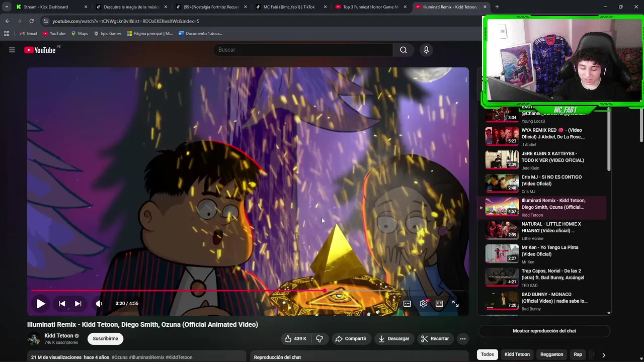This screenshot has height=362, width=644.
Task: Dislike the Illuminati Remix video
Action: pos(319,339)
